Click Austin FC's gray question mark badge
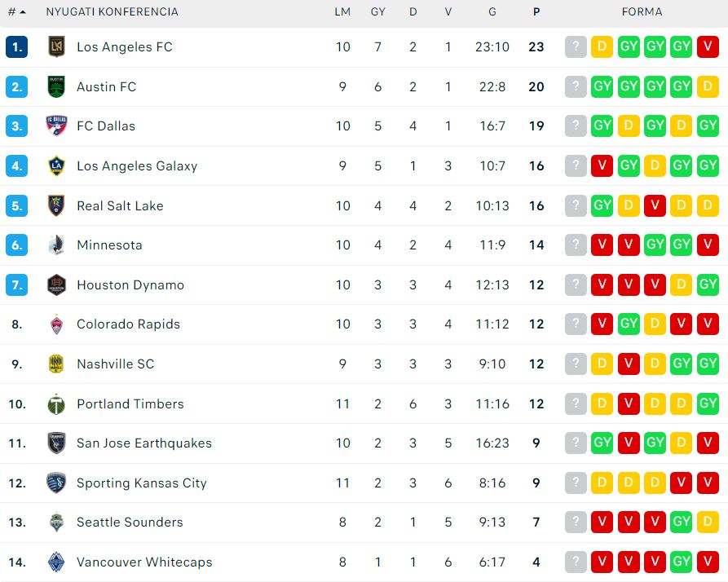The height and width of the screenshot is (582, 728). (x=576, y=86)
